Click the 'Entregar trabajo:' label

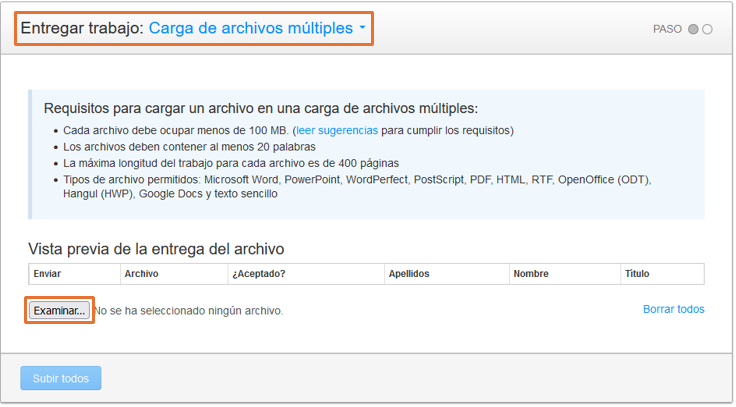coord(82,28)
